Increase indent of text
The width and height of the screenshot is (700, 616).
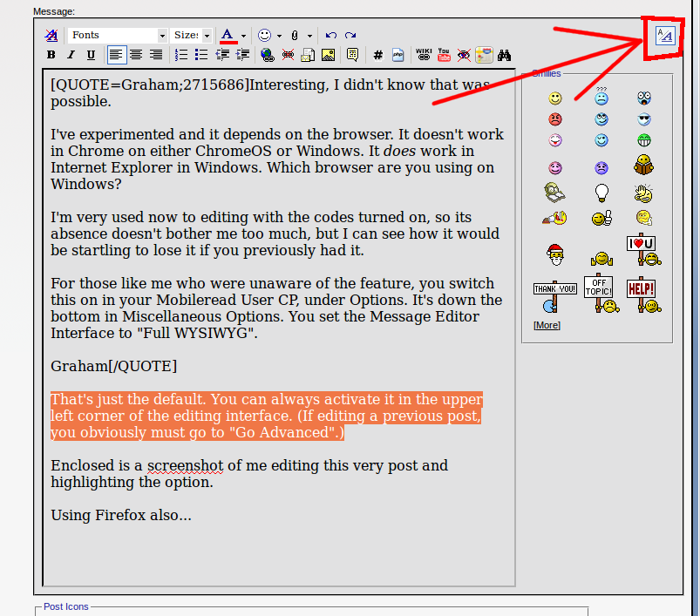pyautogui.click(x=242, y=55)
